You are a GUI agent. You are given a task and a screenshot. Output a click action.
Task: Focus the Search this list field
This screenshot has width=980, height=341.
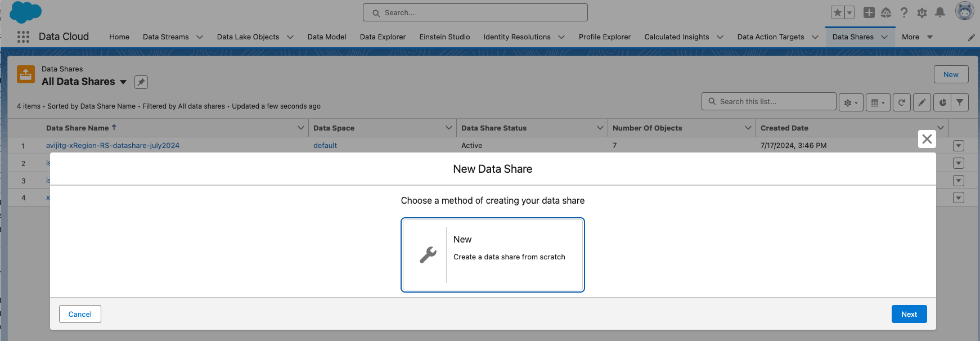tap(768, 101)
